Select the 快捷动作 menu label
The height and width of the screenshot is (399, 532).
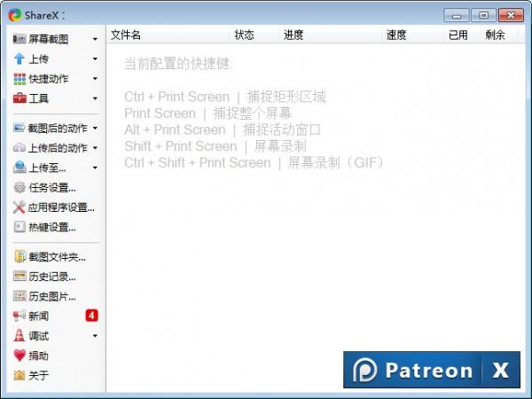[48, 79]
